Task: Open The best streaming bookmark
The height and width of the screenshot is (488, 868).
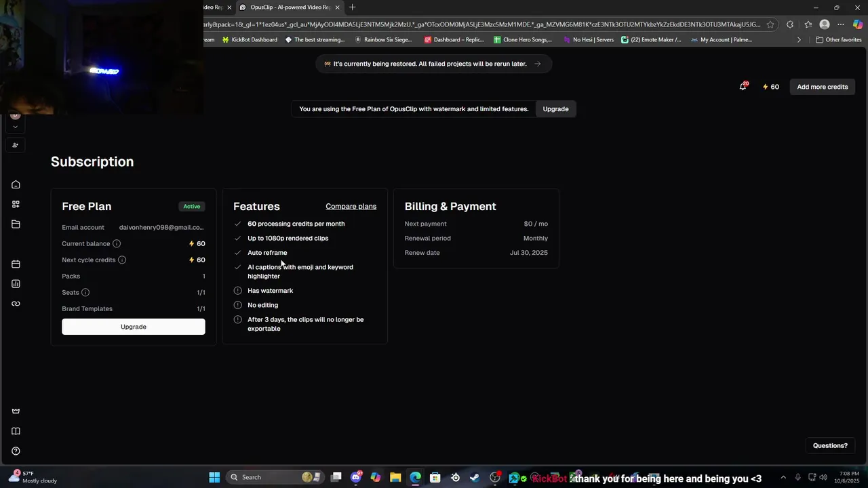Action: pyautogui.click(x=315, y=39)
